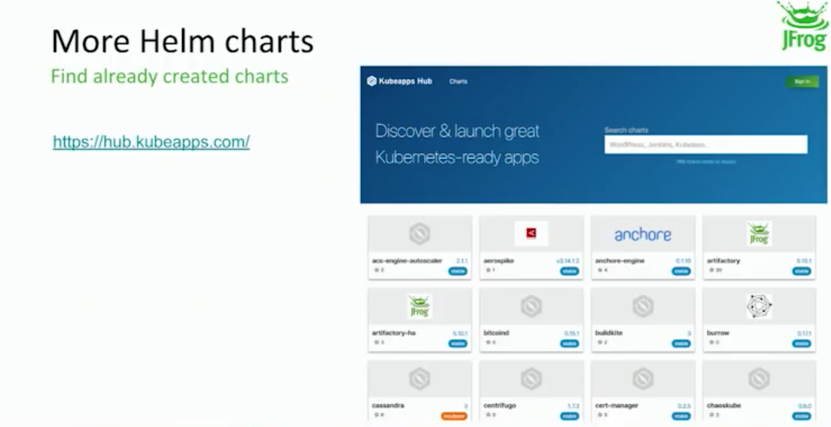
Task: Click the stable badge on centrifugo
Action: pos(570,416)
